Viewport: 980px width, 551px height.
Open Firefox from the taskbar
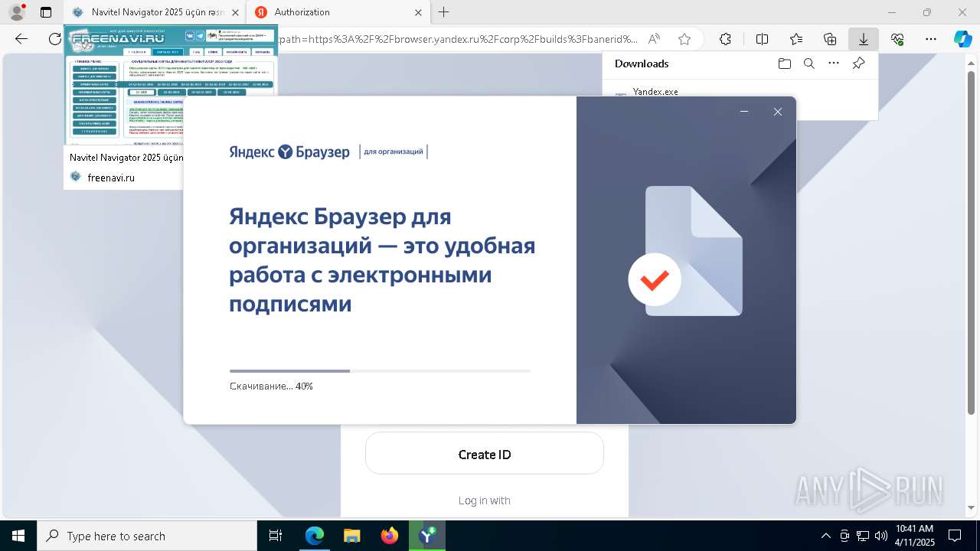(x=390, y=536)
